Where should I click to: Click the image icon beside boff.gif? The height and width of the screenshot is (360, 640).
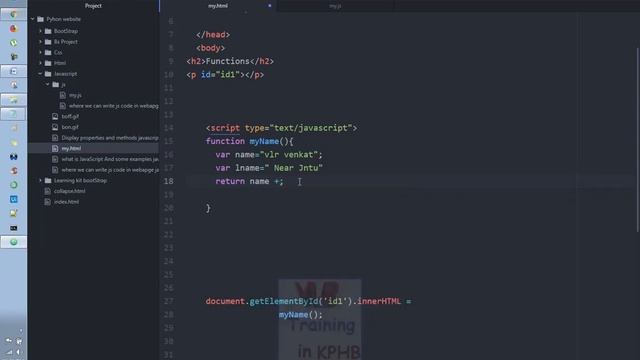coord(55,116)
